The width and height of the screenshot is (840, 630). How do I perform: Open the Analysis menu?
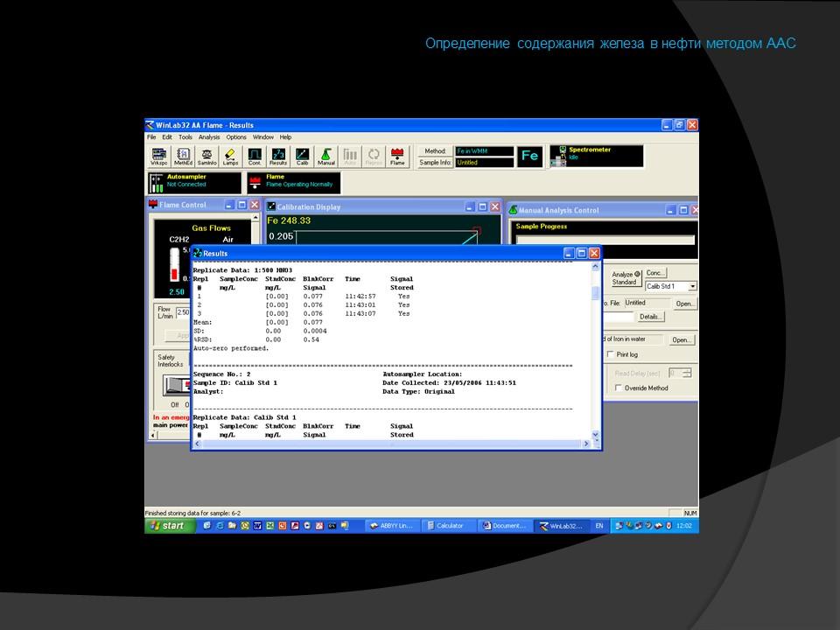pyautogui.click(x=209, y=137)
